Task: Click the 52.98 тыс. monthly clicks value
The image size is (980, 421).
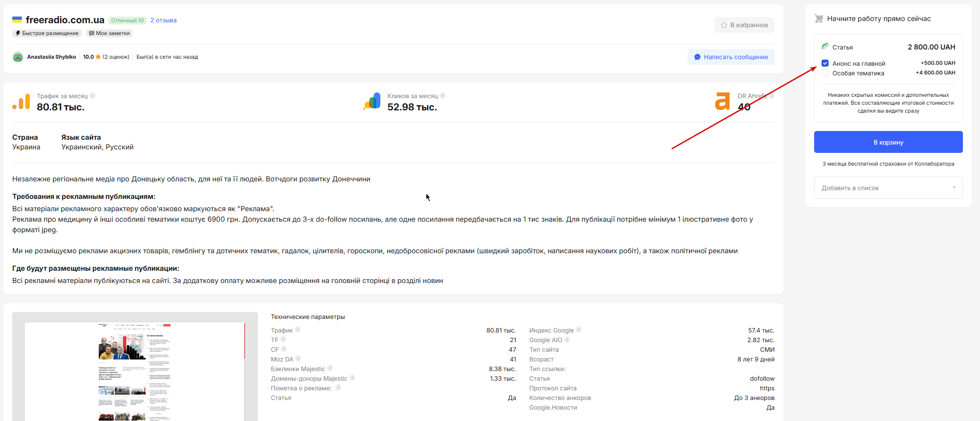Action: (x=412, y=107)
